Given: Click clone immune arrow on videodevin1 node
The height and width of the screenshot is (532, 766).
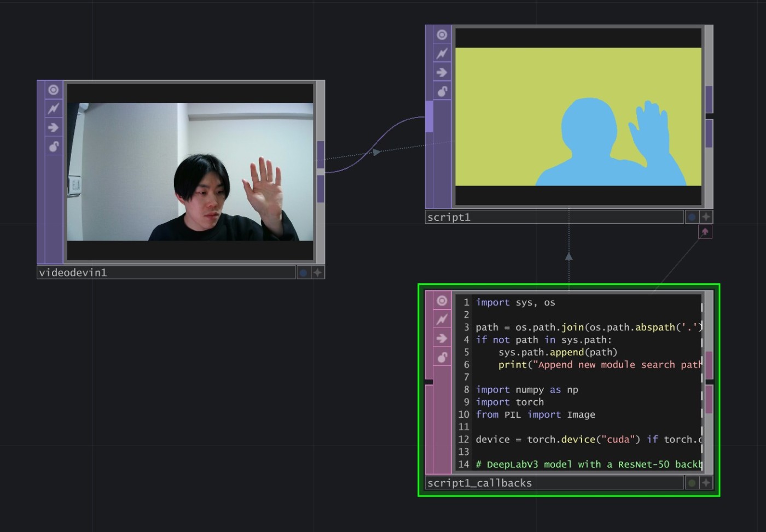Looking at the screenshot, I should pyautogui.click(x=53, y=127).
